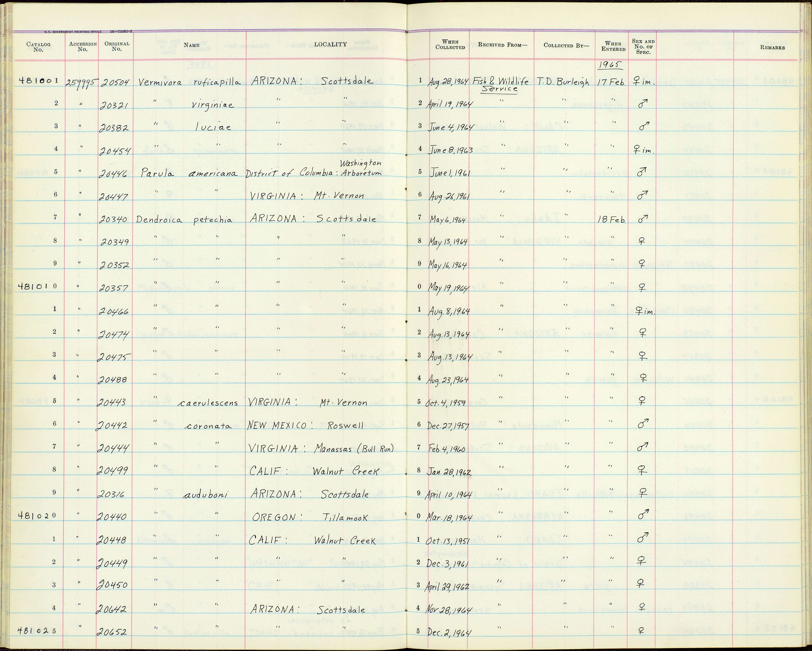Click the date 'April 19, 1964'
This screenshot has width=812, height=651.
click(449, 104)
